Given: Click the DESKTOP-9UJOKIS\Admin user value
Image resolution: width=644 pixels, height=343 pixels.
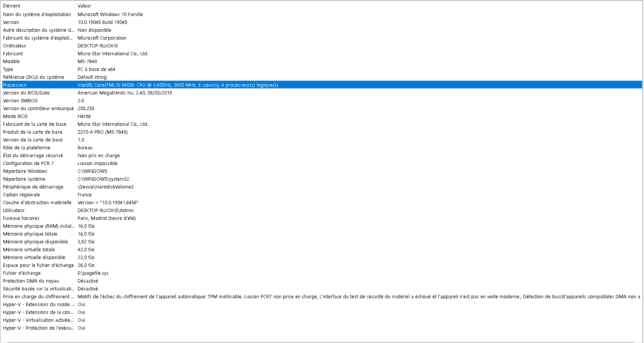Looking at the screenshot, I should click(x=106, y=210).
